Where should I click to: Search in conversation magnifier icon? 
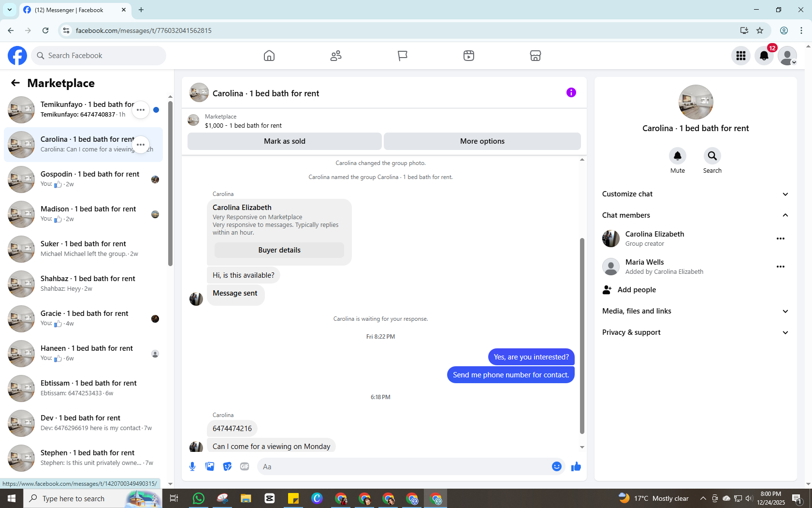pyautogui.click(x=712, y=156)
